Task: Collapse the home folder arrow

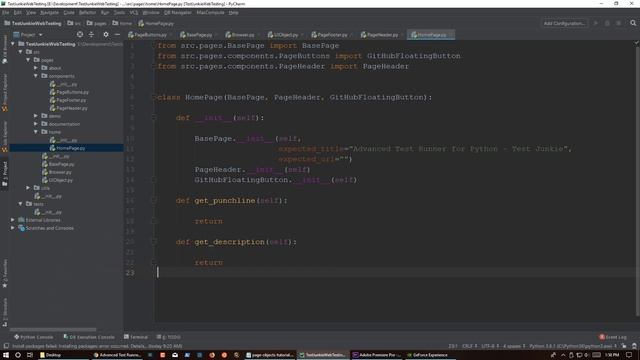Action: pyautogui.click(x=36, y=132)
